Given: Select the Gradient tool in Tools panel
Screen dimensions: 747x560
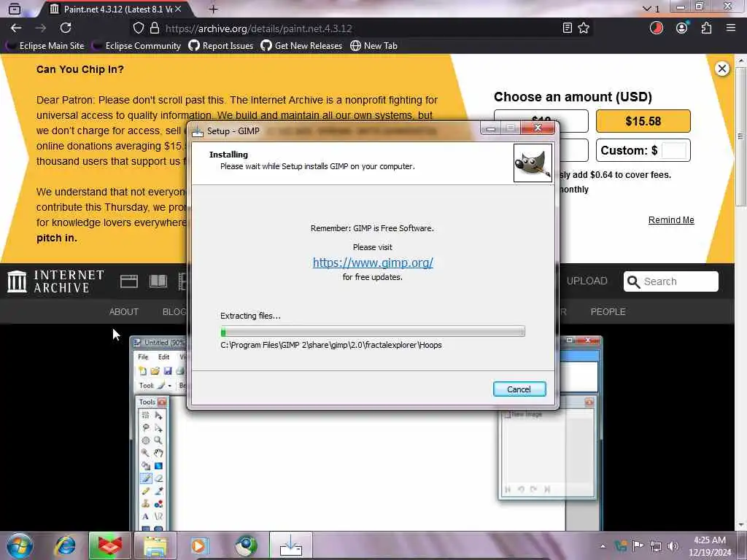Looking at the screenshot, I should click(x=158, y=466).
